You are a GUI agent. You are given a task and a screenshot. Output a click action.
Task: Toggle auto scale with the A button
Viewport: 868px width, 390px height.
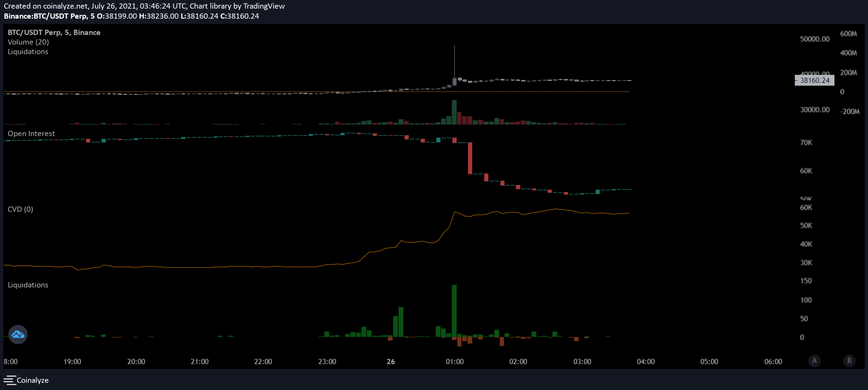point(814,361)
